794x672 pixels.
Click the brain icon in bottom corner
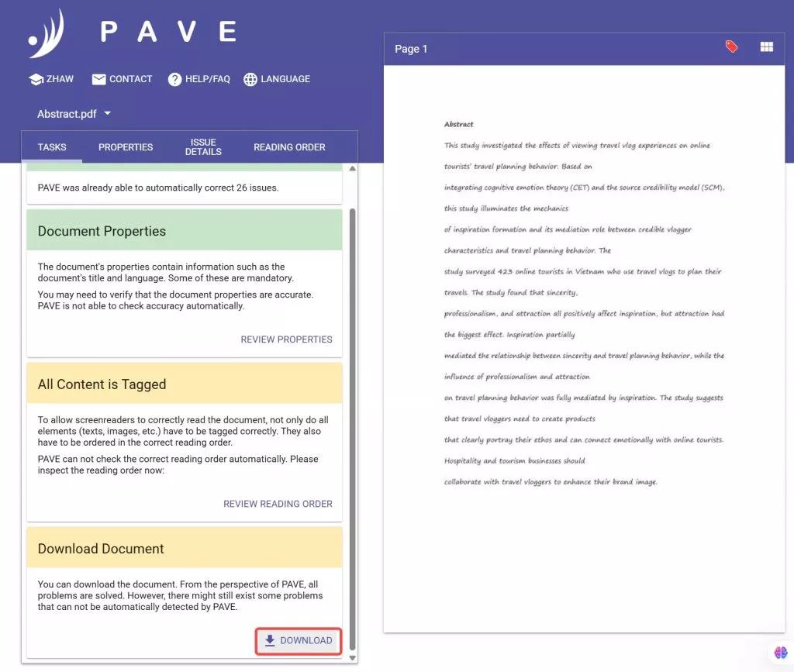(x=780, y=653)
